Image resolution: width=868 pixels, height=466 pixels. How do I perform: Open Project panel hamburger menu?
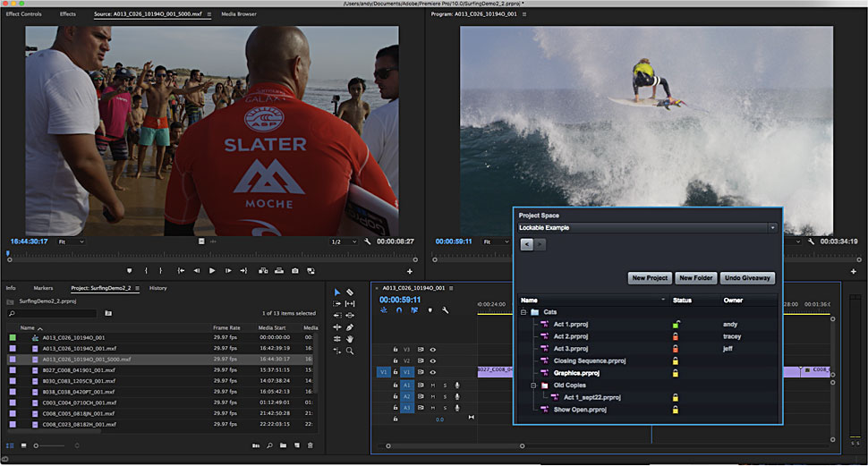pos(137,288)
